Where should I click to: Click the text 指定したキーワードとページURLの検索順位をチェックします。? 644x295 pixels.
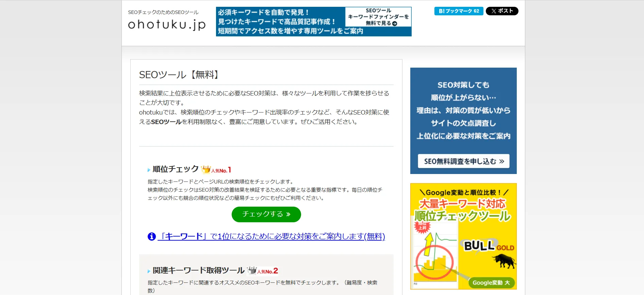[221, 181]
